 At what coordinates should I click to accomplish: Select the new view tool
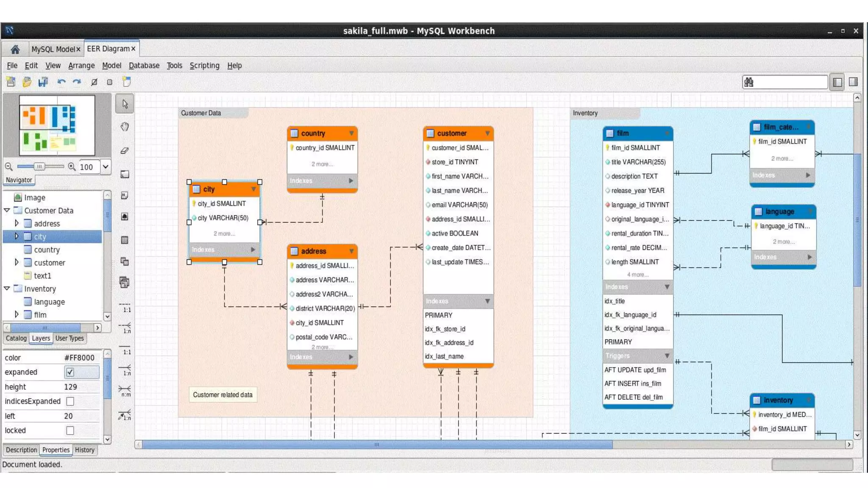pos(125,261)
